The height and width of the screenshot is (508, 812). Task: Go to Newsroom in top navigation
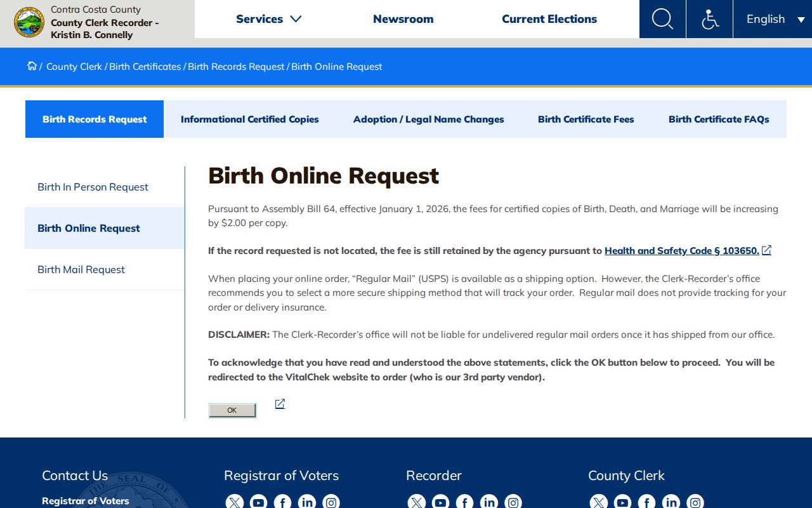(403, 19)
